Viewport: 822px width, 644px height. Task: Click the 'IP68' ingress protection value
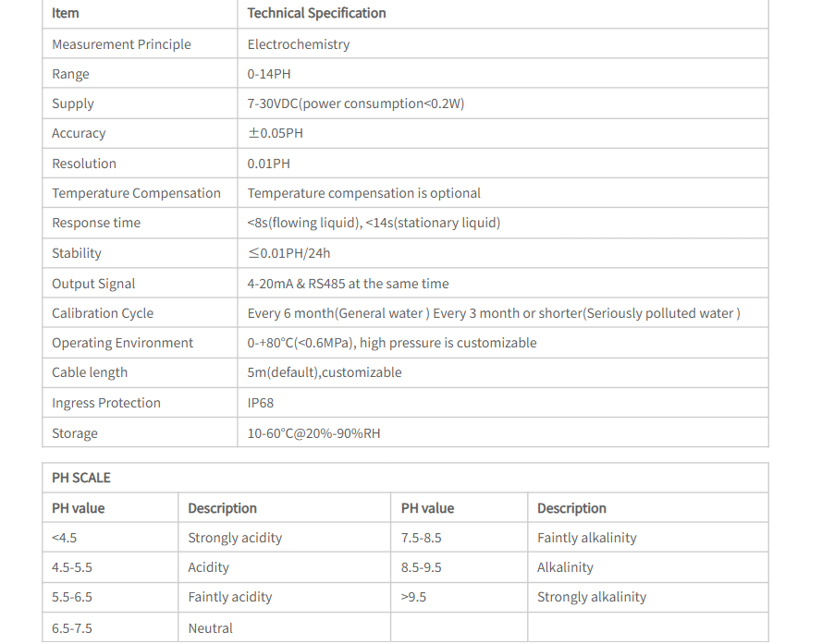coord(261,403)
